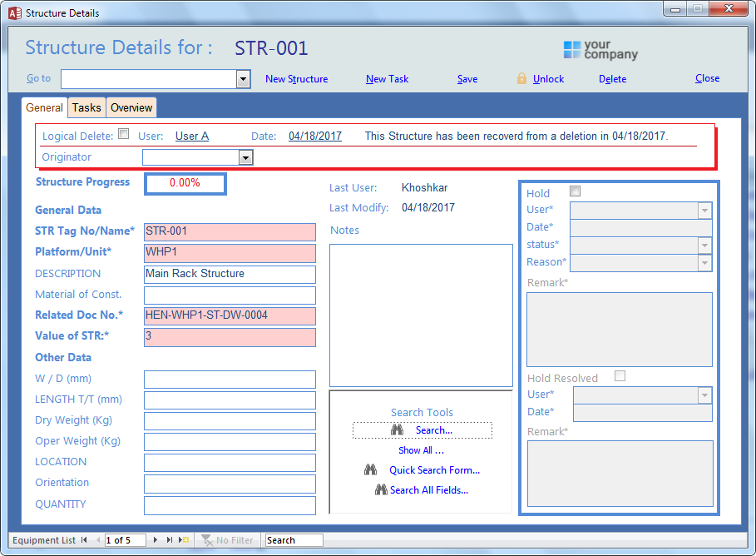Viewport: 756px width, 556px height.
Task: Click the W / D (mm) field
Action: (x=230, y=380)
